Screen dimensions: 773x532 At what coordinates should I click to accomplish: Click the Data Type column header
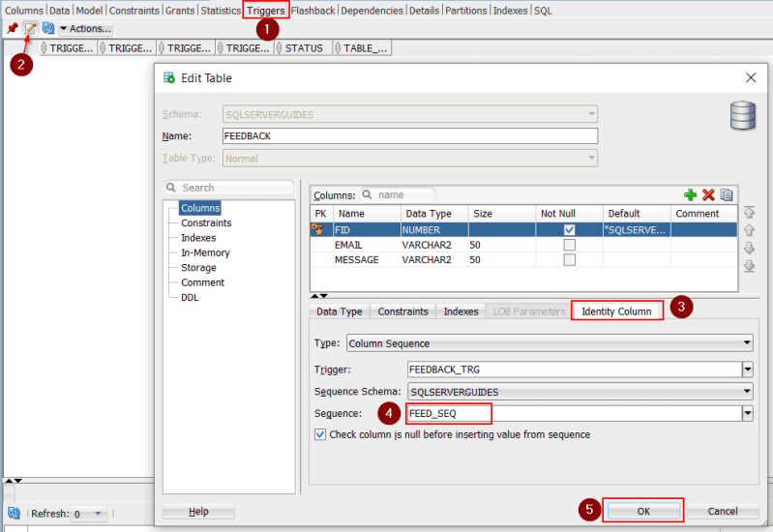click(x=433, y=214)
